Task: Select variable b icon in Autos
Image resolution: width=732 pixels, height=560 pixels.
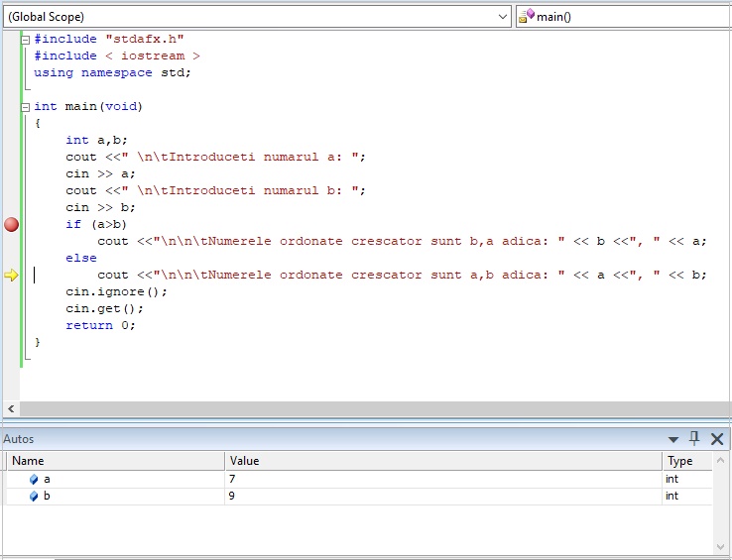Action: pos(34,496)
